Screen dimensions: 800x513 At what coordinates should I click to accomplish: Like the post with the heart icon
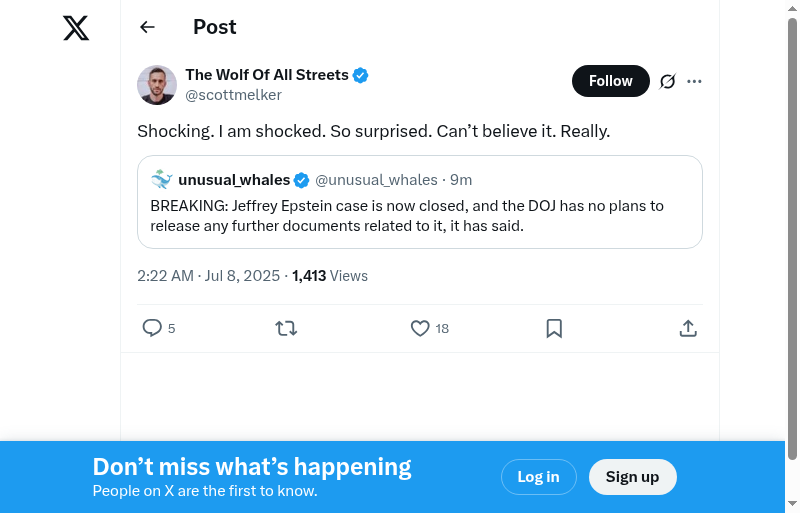click(420, 328)
